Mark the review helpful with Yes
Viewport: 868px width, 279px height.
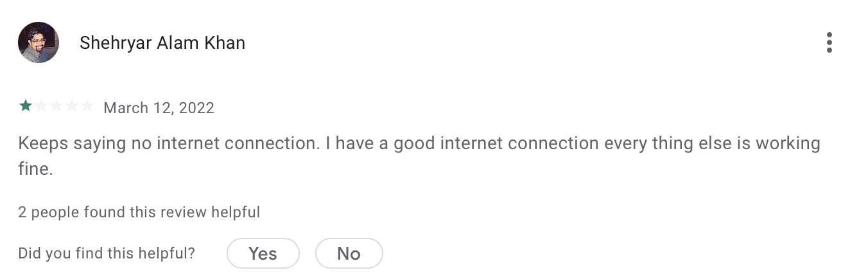[x=263, y=253]
